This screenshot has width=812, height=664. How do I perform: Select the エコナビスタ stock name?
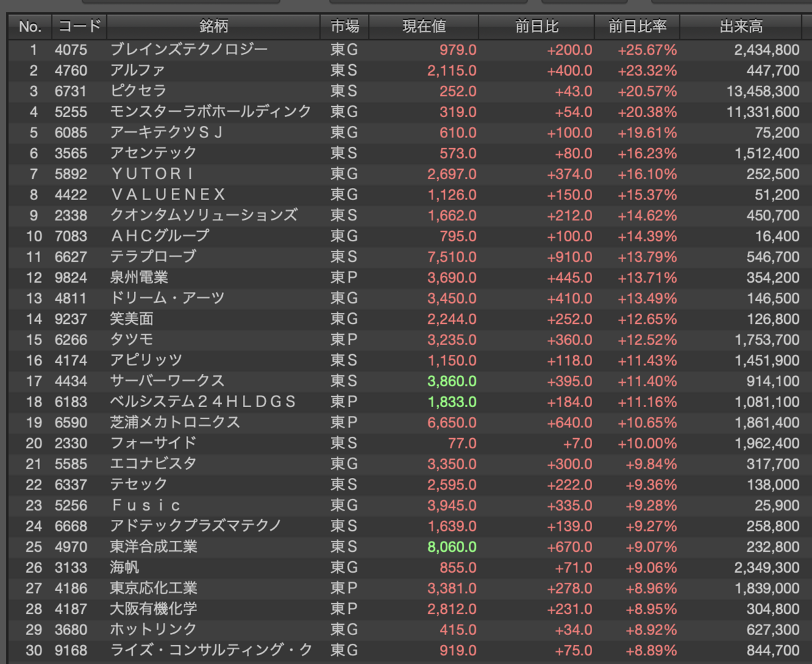point(153,464)
